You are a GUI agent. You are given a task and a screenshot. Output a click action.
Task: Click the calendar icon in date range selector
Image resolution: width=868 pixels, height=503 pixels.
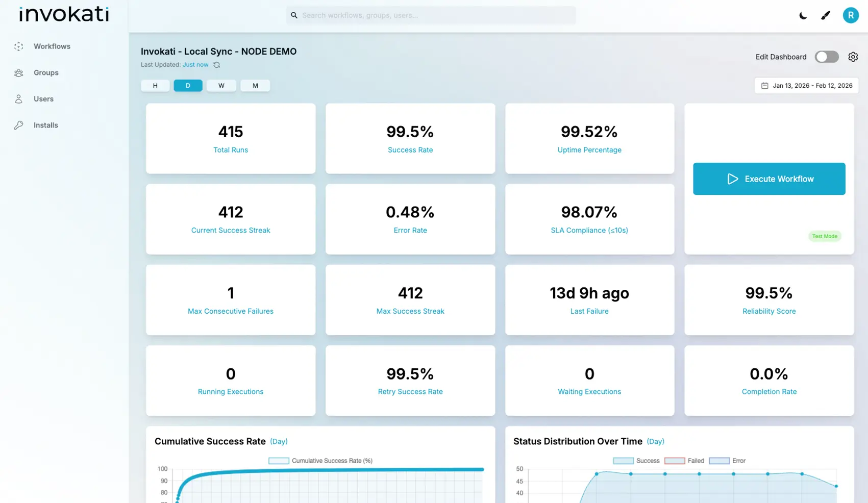coord(765,85)
